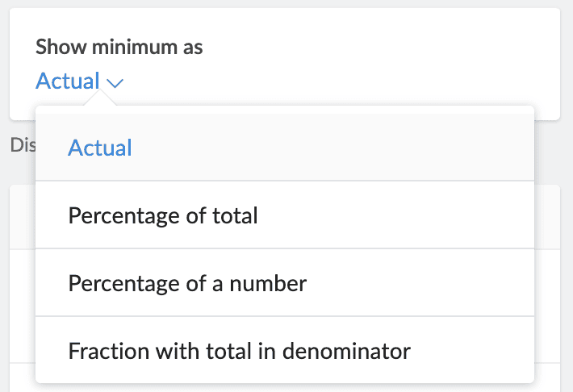Click the chevron arrow beside Actual
Screen dimensions: 573x392
[x=115, y=82]
